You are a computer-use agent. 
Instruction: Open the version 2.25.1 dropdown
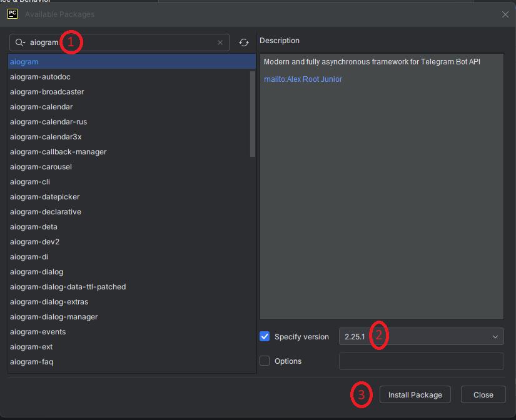[x=495, y=336]
